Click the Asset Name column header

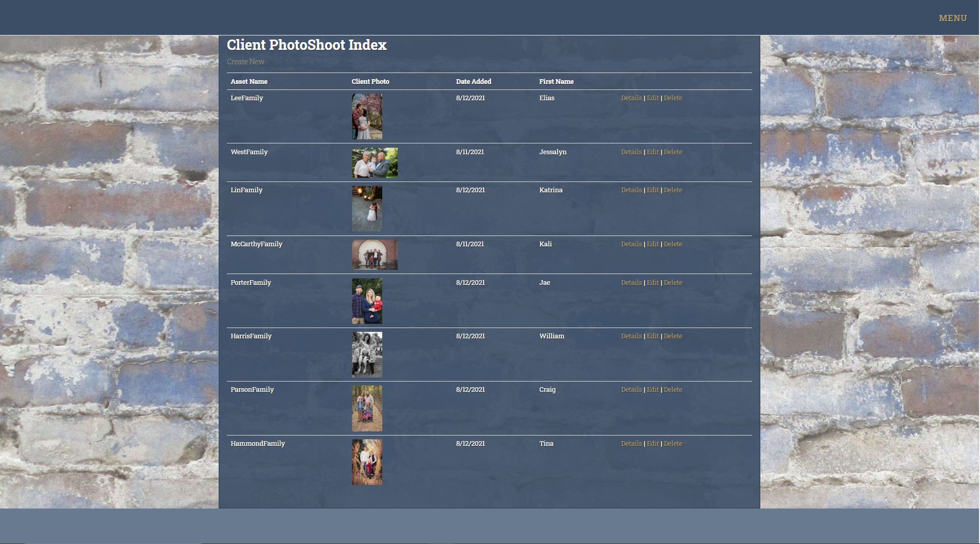click(249, 81)
